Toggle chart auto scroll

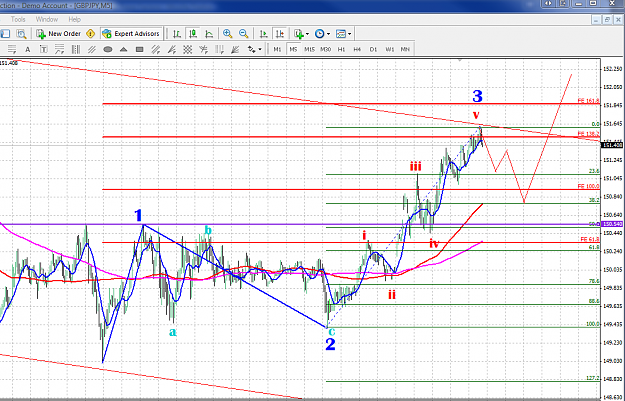coord(263,34)
